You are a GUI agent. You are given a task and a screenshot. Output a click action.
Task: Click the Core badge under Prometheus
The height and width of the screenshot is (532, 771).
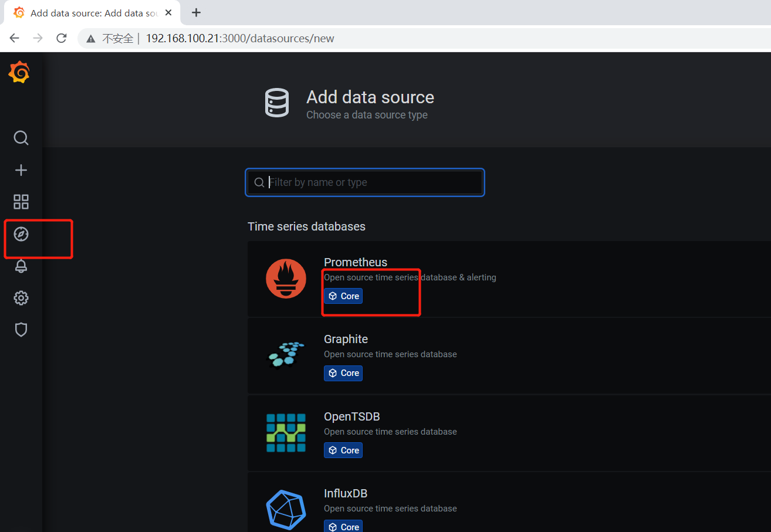(x=343, y=296)
